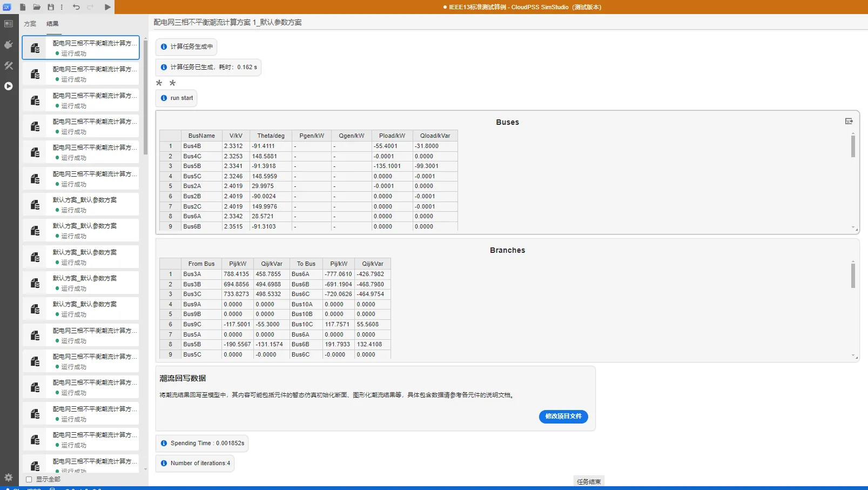The image size is (868, 490).
Task: Click the new file icon in toolbar
Action: 23,7
